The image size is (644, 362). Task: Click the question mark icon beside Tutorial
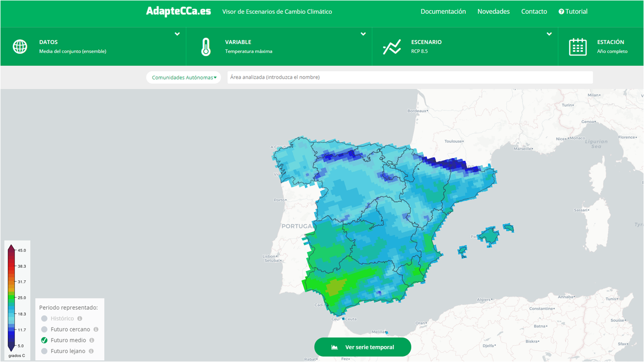[x=561, y=11]
